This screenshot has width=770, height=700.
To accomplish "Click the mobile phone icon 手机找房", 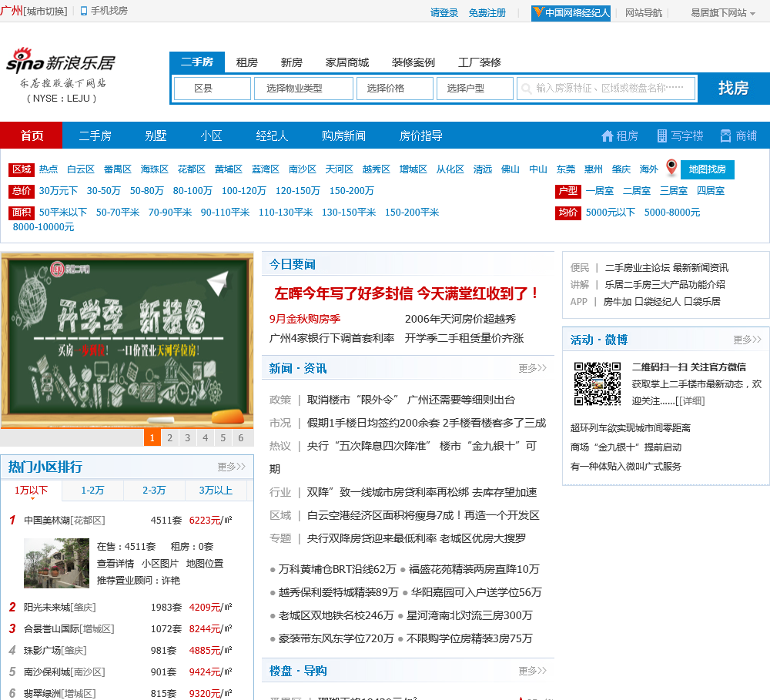I will [84, 11].
